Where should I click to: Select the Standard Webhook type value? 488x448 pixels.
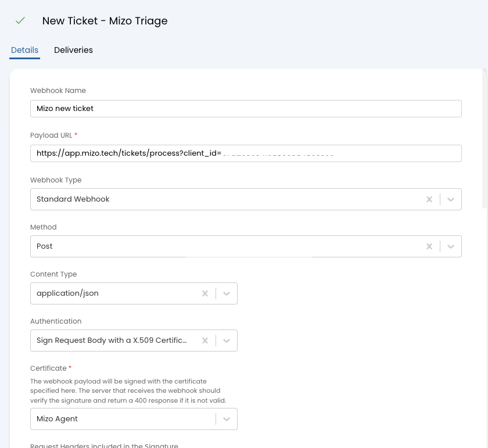(x=73, y=199)
